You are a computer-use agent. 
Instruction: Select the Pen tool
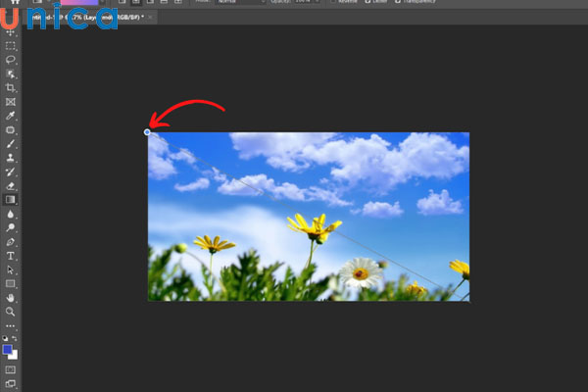coord(10,242)
